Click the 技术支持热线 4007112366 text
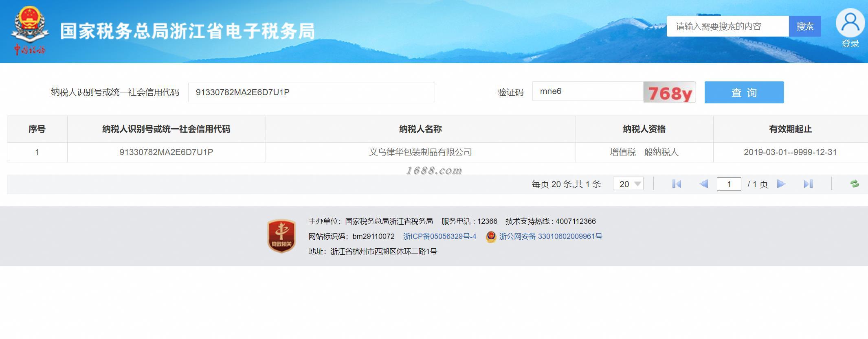Viewport: 868px width, 339px height. [x=551, y=221]
